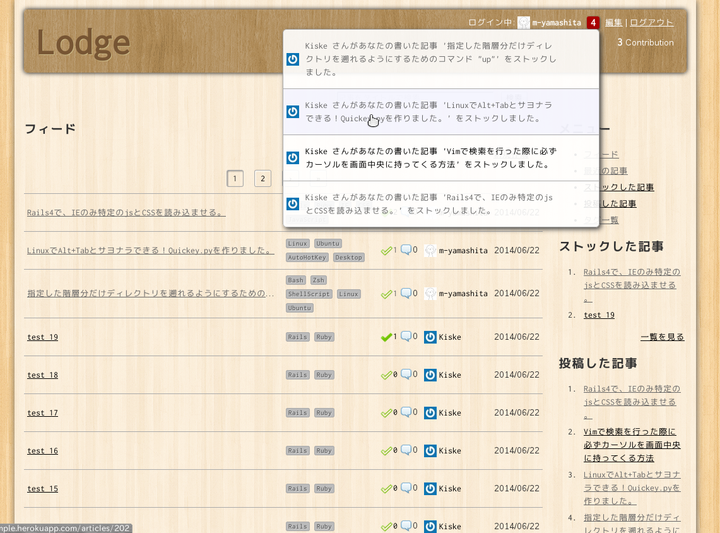Screen dimensions: 720x533
Task: Click the ShellScript tag
Action: click(x=309, y=294)
